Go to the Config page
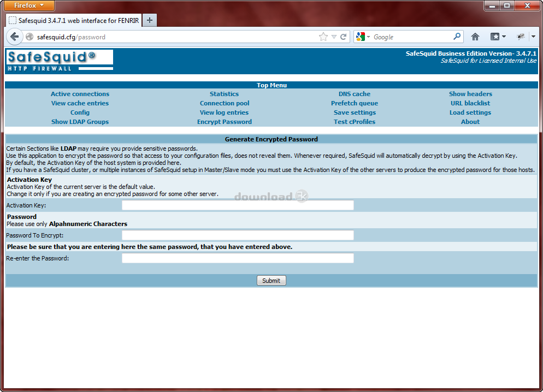 pyautogui.click(x=80, y=112)
